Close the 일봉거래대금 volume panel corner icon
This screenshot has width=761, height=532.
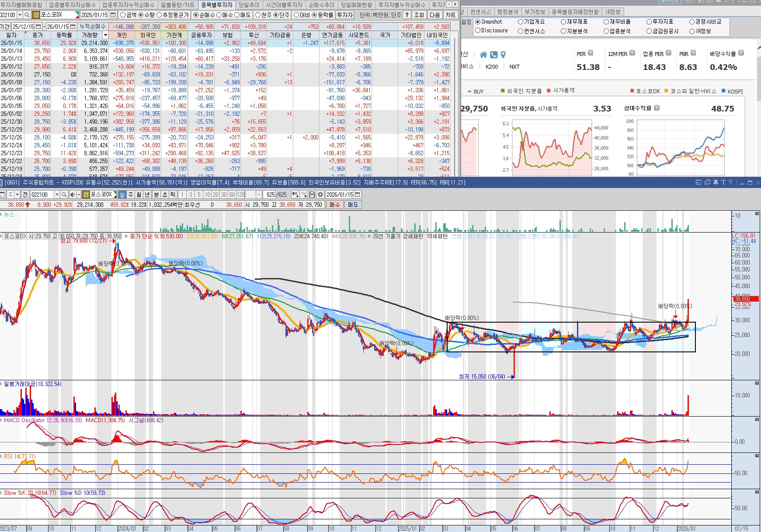[x=757, y=383]
